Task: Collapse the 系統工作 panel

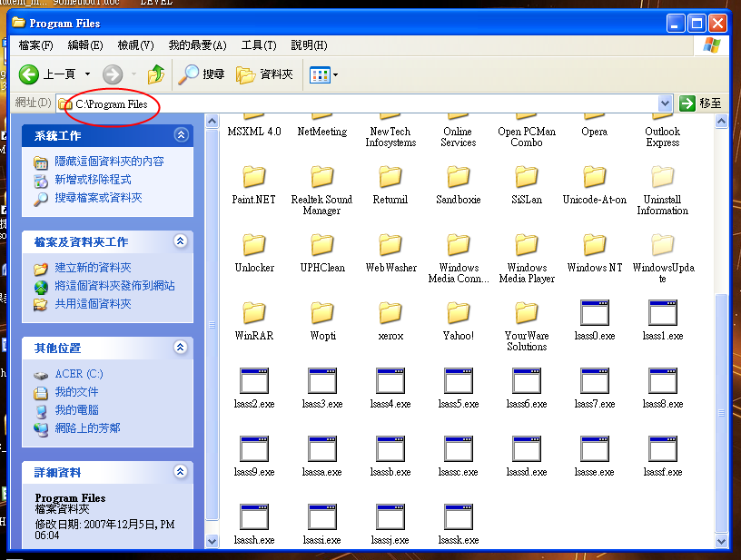Action: pos(181,135)
